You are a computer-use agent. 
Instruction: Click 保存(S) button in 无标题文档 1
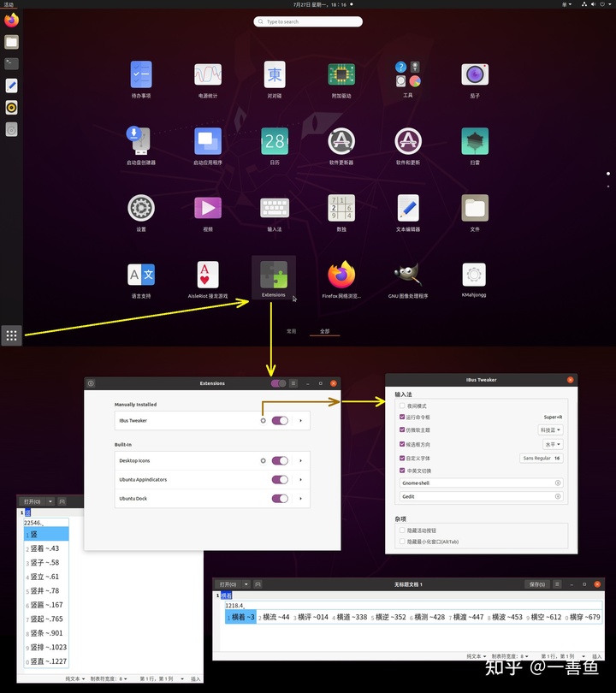tap(537, 584)
